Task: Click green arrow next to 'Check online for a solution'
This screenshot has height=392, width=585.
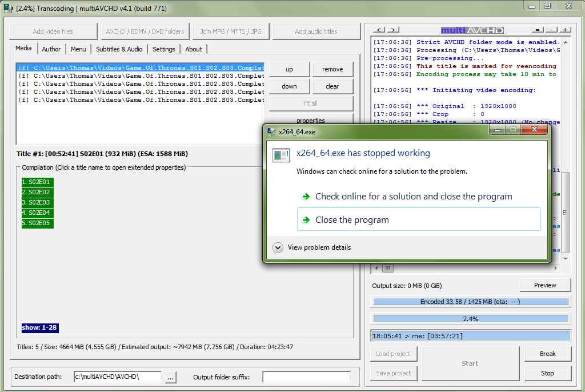Action: 306,197
